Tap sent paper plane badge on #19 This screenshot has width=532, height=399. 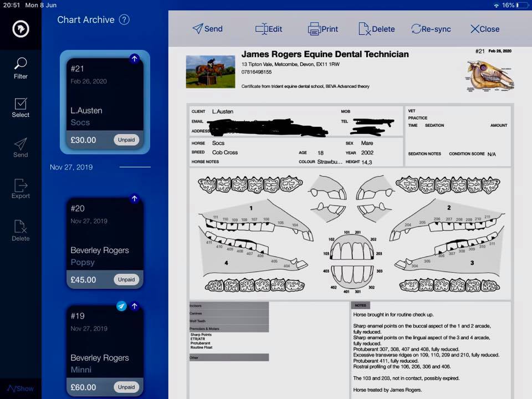[121, 306]
